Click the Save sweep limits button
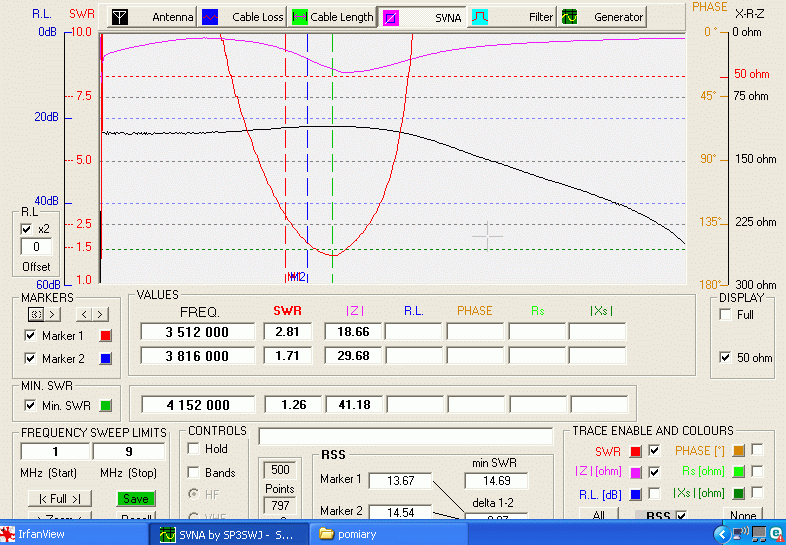This screenshot has height=545, width=786. pyautogui.click(x=135, y=499)
